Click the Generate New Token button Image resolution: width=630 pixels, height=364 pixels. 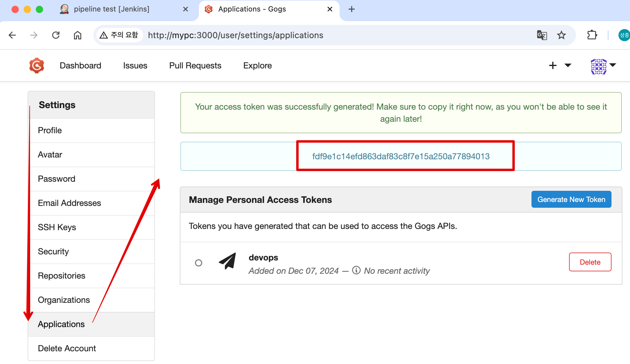point(571,199)
